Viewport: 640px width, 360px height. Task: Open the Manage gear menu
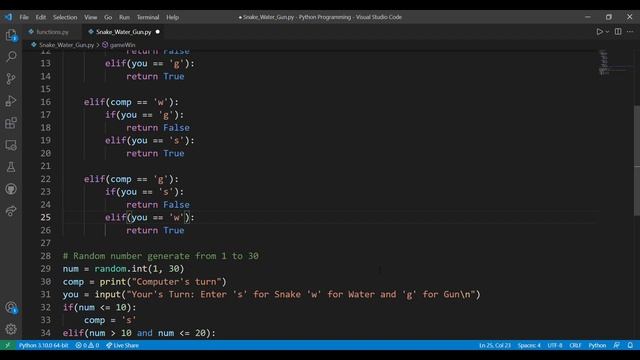tap(11, 329)
